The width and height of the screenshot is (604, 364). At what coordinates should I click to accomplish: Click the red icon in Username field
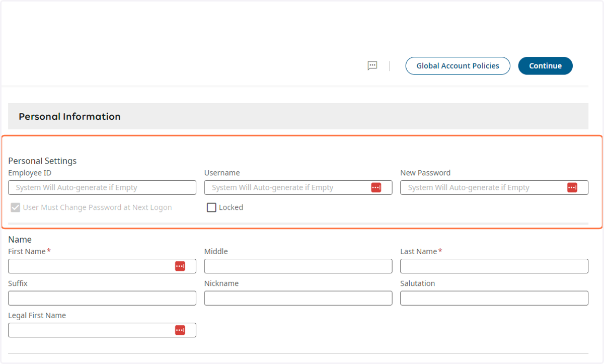pos(376,187)
